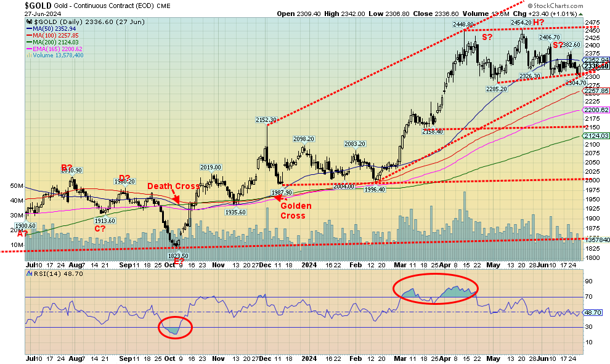Click the H? head pattern marker
Viewport: 610px width, 364px height.
click(539, 22)
